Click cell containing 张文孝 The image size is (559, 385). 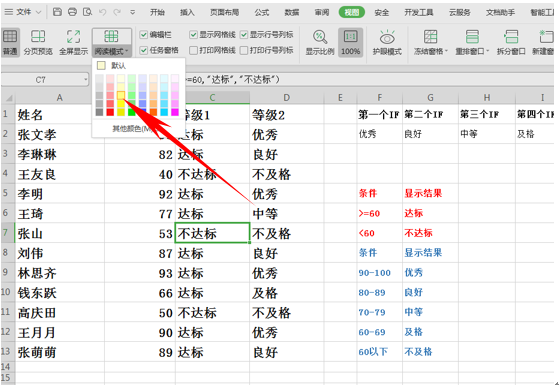[x=60, y=134]
